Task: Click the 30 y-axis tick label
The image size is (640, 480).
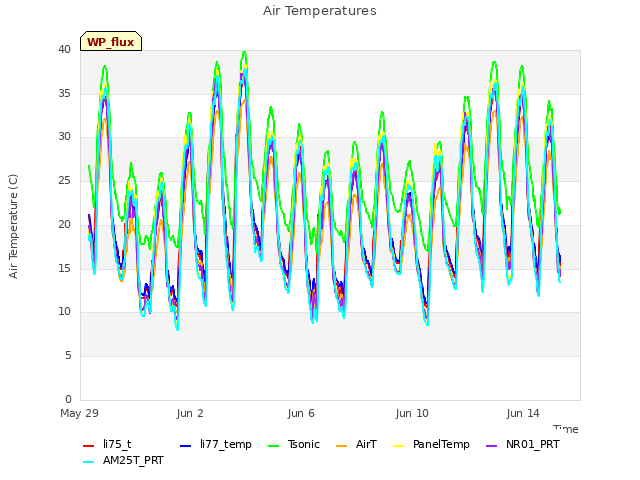Action: pyautogui.click(x=64, y=137)
